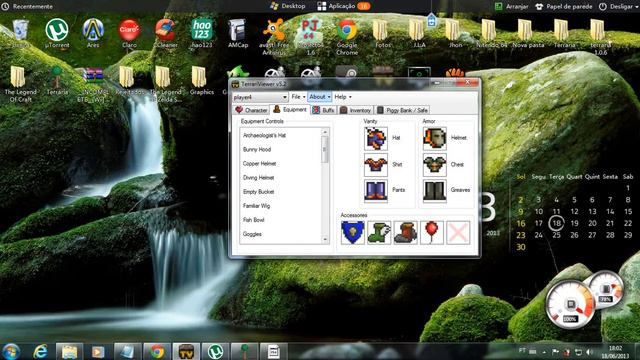
Task: Select the armor Chest slot icon
Action: [x=434, y=165]
